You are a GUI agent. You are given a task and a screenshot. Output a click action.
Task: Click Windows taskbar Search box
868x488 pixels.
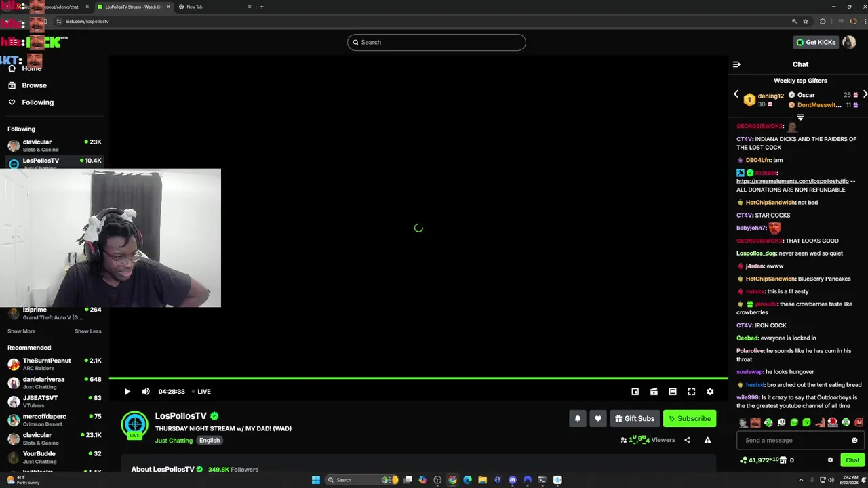363,480
